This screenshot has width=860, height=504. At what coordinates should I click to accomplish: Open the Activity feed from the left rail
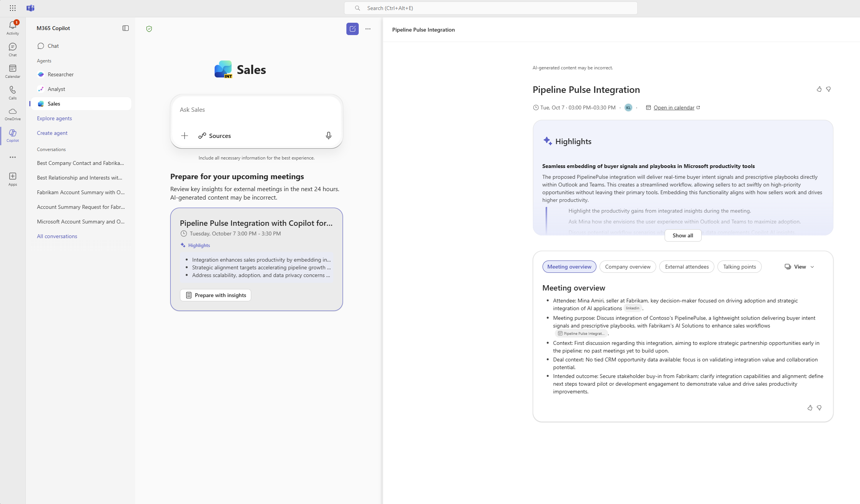click(12, 27)
